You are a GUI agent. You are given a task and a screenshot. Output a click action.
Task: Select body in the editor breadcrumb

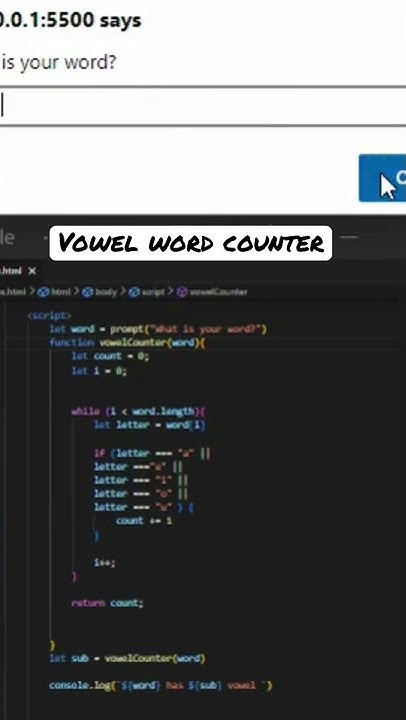click(x=106, y=292)
